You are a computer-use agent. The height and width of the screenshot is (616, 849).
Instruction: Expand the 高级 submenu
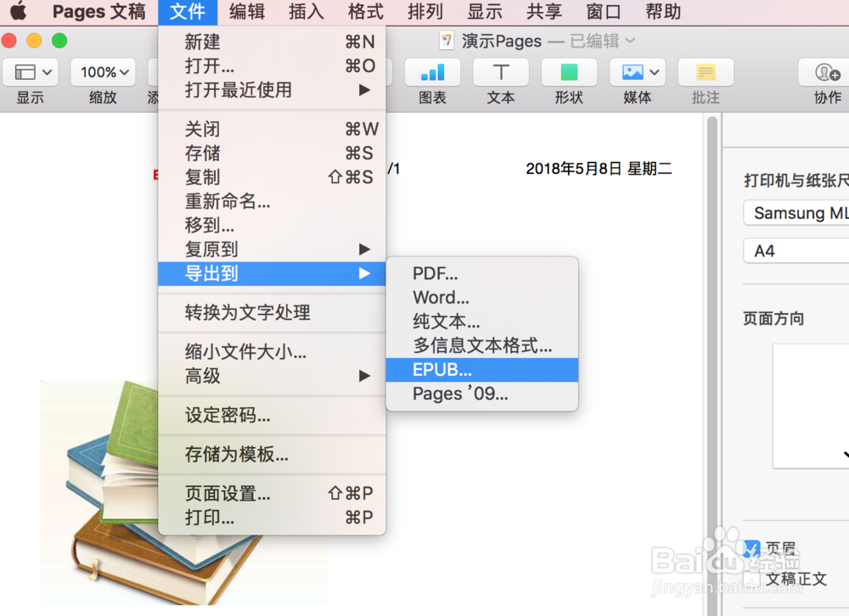[204, 376]
